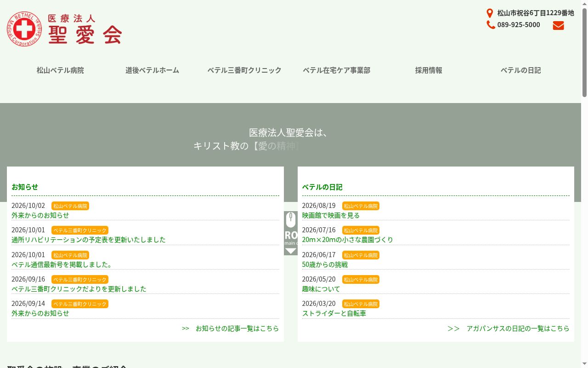Click the phone icon beside 089-925-5000
588x368 pixels.
491,25
